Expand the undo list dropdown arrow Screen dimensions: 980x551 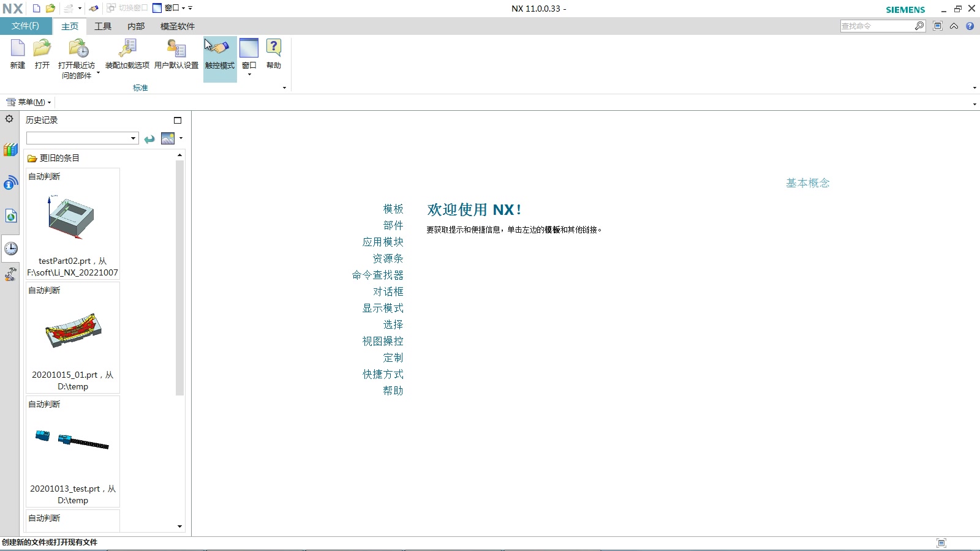coord(80,9)
